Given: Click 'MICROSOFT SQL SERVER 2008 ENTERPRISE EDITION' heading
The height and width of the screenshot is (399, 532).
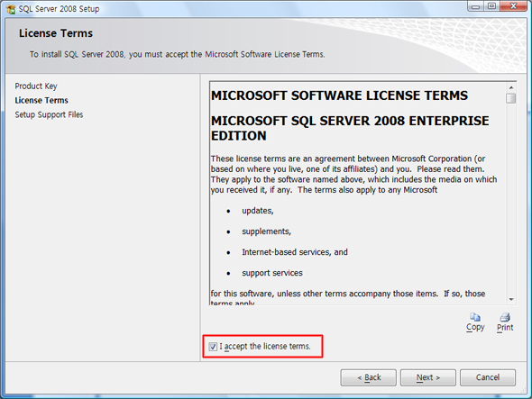Looking at the screenshot, I should tap(350, 128).
